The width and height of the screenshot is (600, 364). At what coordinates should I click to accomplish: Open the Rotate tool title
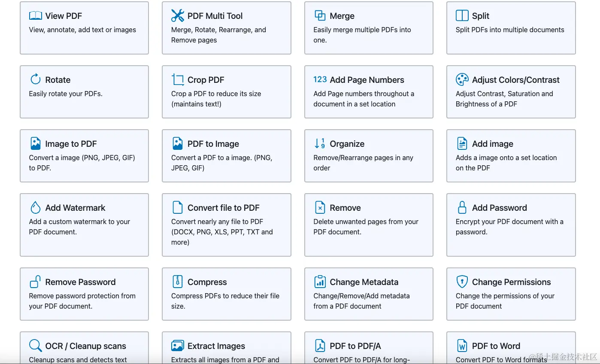coord(58,80)
